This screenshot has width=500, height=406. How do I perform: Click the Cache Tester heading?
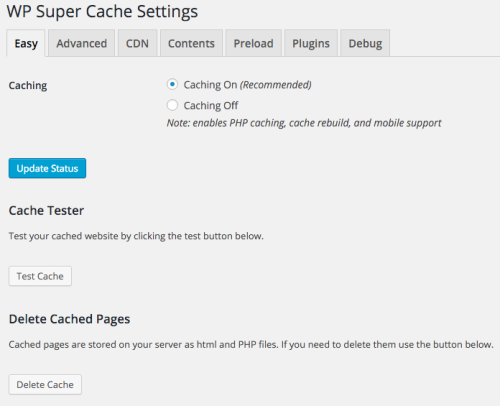(x=46, y=211)
